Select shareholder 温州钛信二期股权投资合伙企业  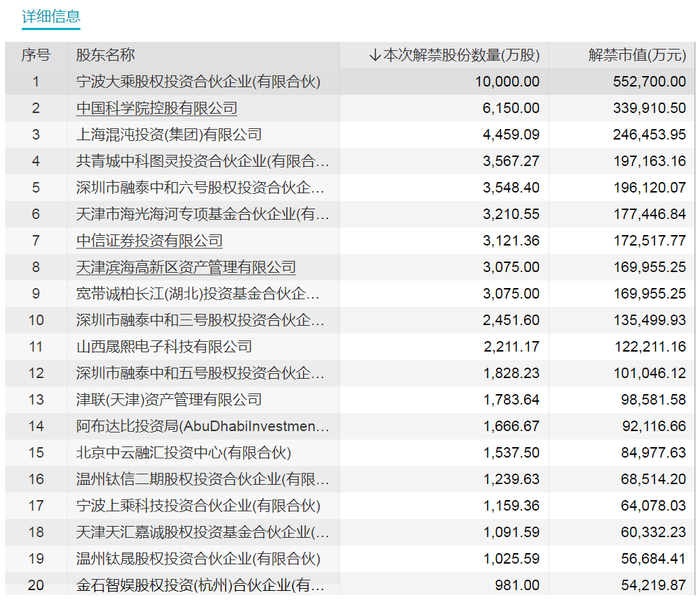[x=203, y=479]
